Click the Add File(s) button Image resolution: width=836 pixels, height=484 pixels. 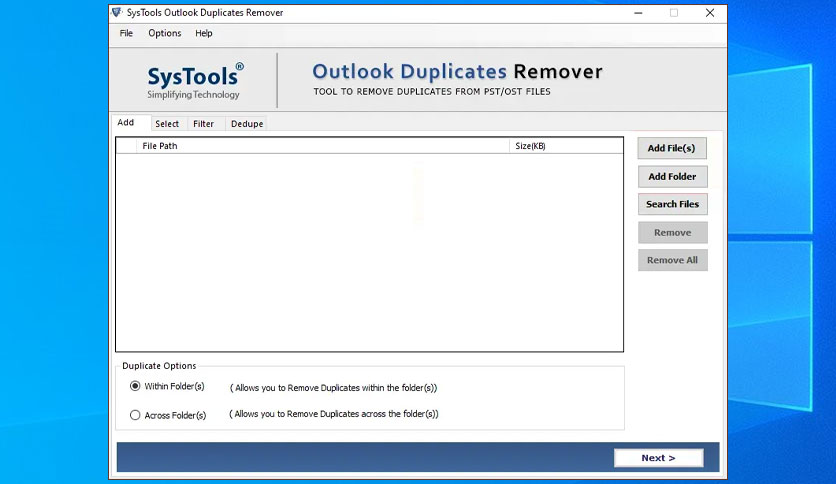click(672, 148)
